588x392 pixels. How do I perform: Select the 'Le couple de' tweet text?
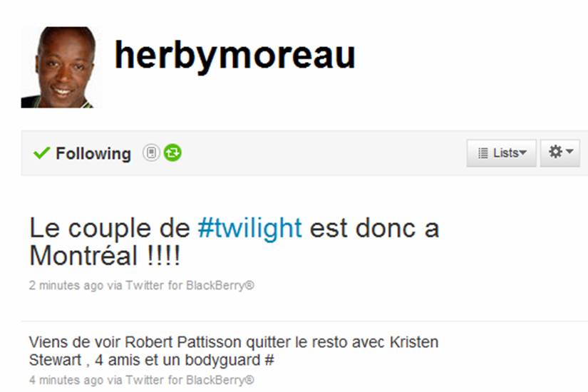coord(234,242)
